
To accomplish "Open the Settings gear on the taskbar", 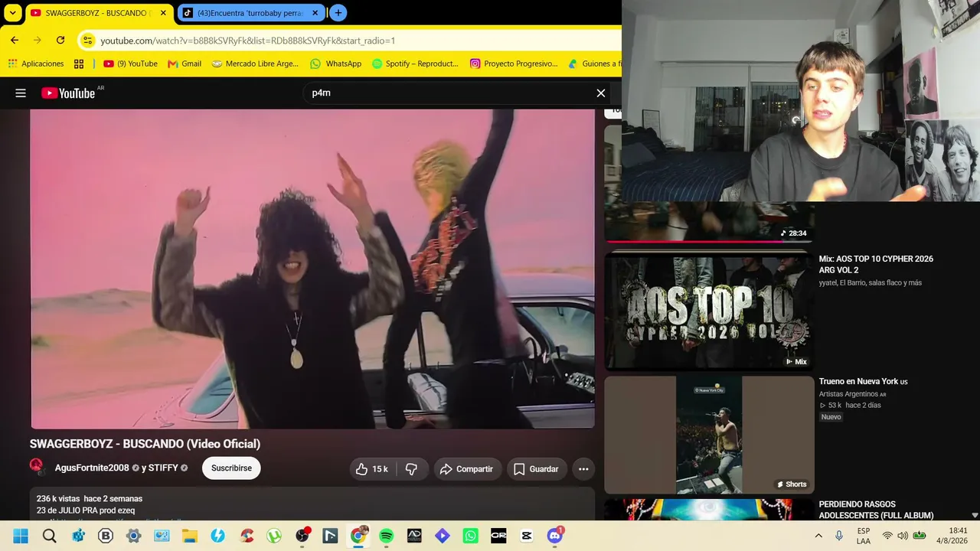I will point(133,536).
